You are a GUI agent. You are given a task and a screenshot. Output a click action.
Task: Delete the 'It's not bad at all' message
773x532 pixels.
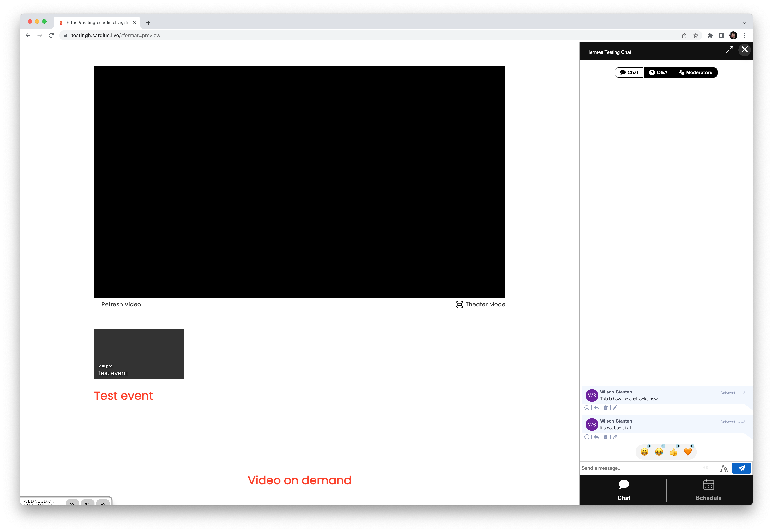click(606, 437)
